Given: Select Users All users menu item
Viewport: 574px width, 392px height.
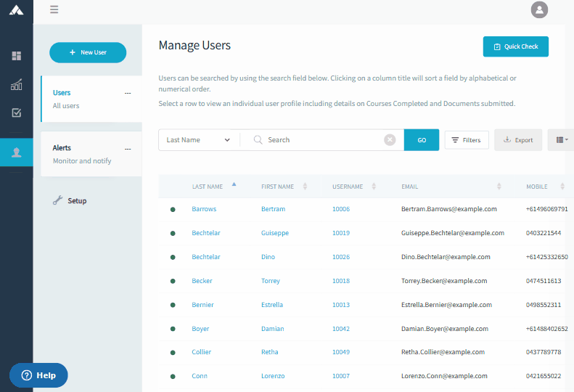Looking at the screenshot, I should point(91,99).
